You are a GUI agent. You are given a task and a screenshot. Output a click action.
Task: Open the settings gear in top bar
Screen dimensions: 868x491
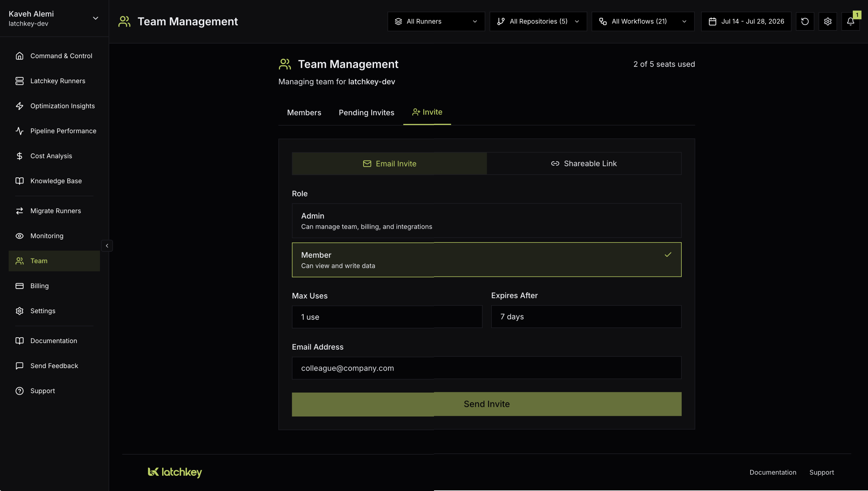coord(827,21)
